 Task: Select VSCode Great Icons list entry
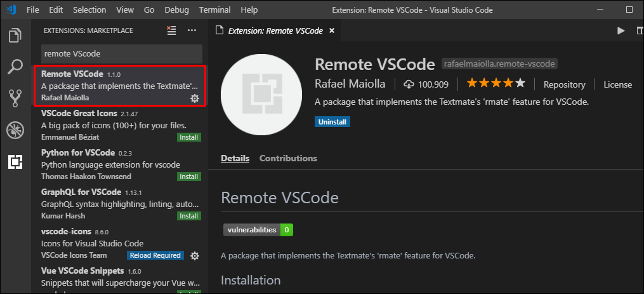120,126
